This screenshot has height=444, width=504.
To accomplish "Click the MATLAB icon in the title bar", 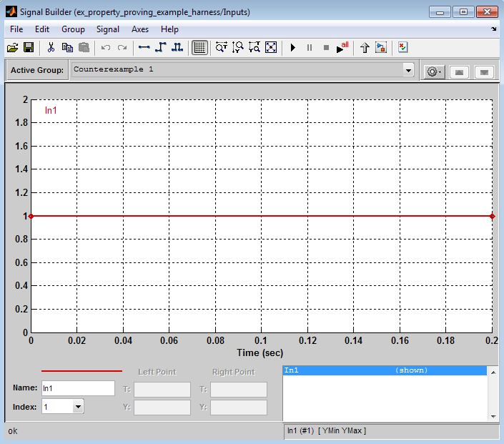I will pos(11,12).
